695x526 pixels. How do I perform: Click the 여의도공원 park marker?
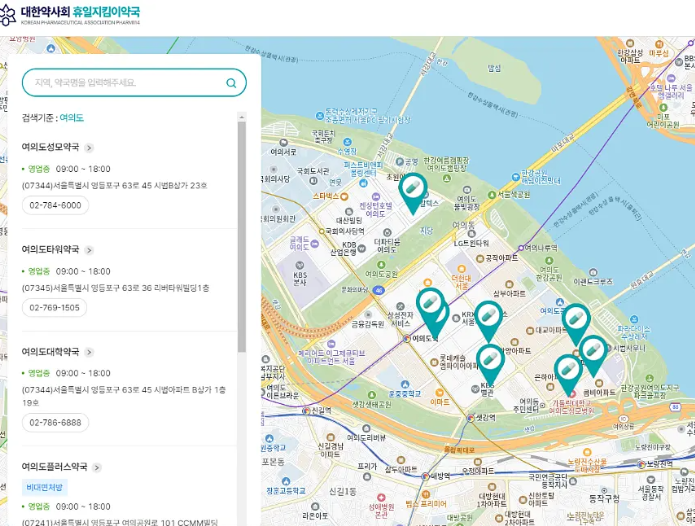(x=381, y=265)
